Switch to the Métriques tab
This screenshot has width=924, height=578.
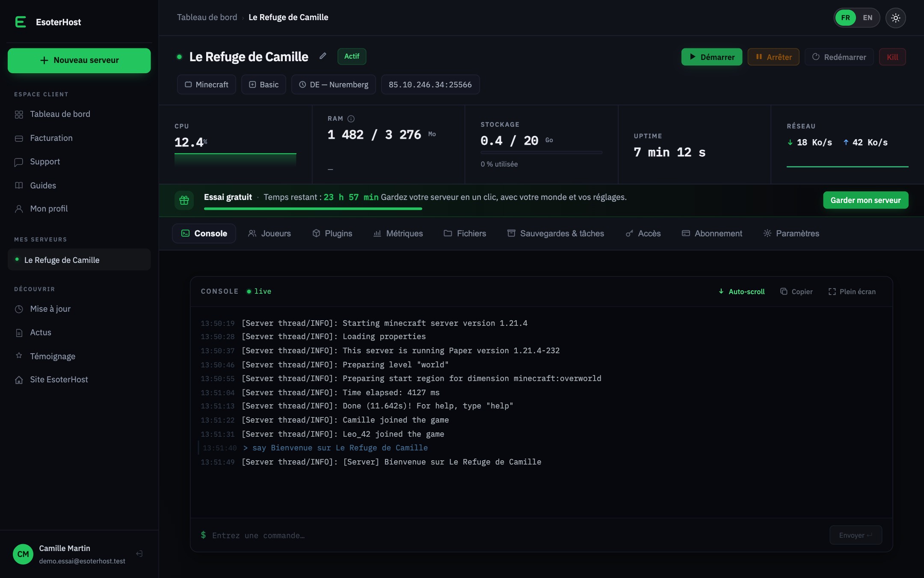pos(398,233)
